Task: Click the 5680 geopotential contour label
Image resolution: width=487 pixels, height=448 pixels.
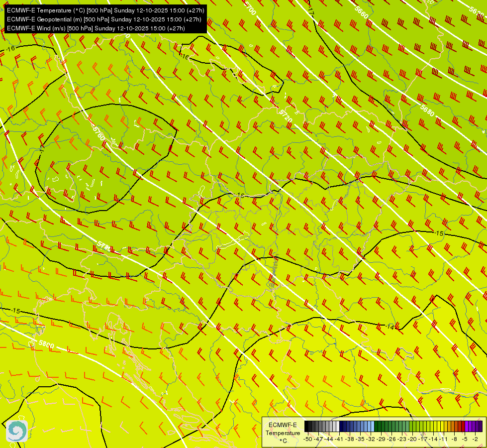Action: coord(427,110)
